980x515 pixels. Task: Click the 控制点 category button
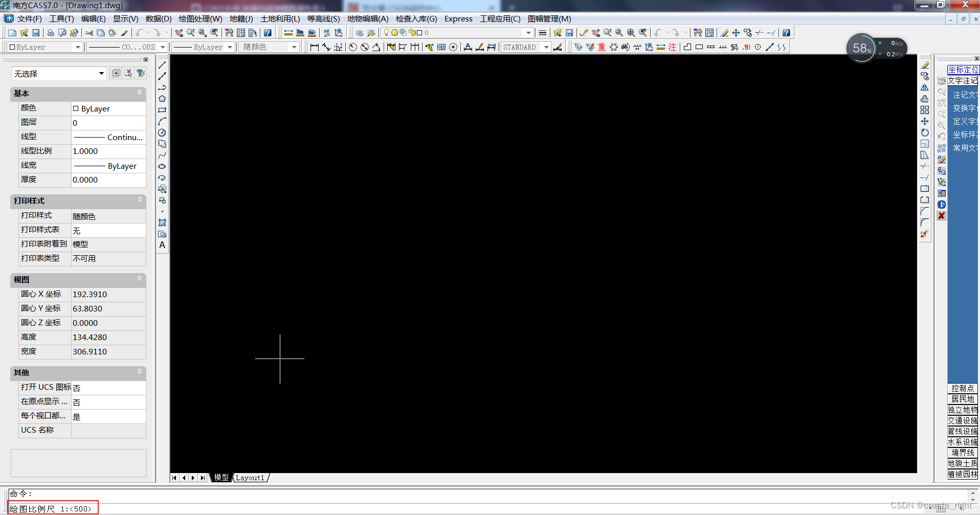coord(963,388)
